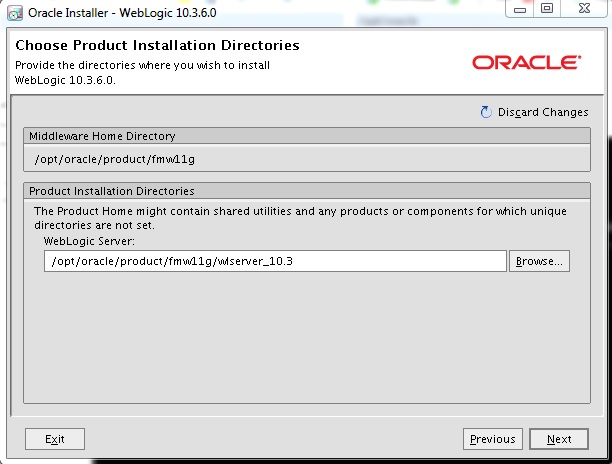Exit the installer with the Exit button
Viewport: 612px width, 464px height.
(x=54, y=439)
